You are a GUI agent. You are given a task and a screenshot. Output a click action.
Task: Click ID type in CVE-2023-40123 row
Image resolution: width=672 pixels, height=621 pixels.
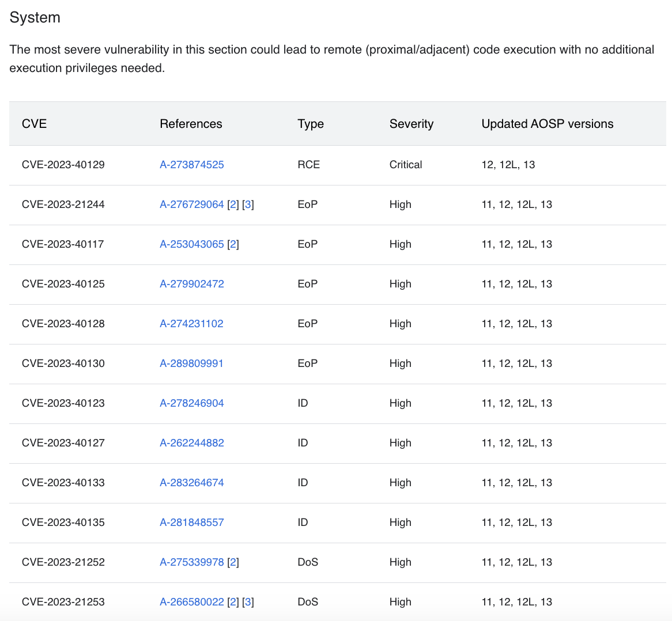point(303,403)
